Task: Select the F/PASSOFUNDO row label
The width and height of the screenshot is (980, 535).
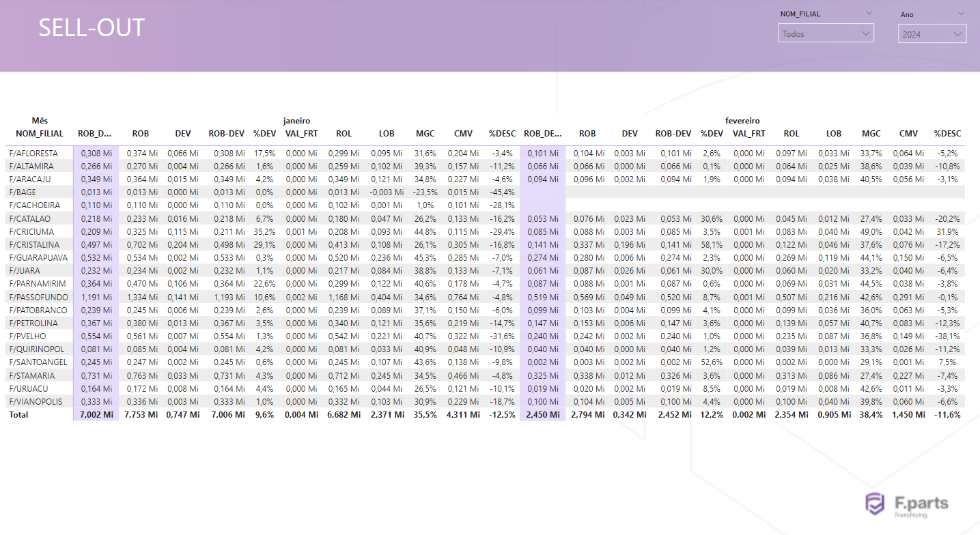Action: point(38,298)
